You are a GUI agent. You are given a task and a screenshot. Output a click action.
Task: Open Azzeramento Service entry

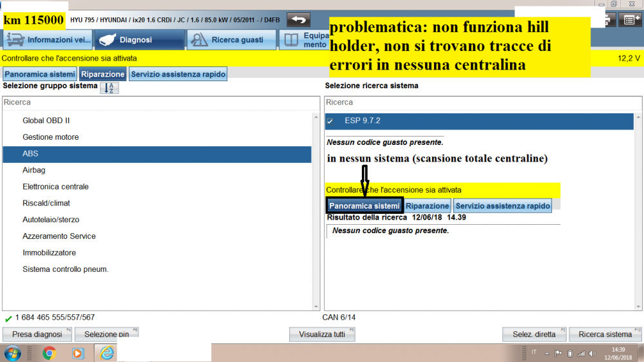coord(157,236)
